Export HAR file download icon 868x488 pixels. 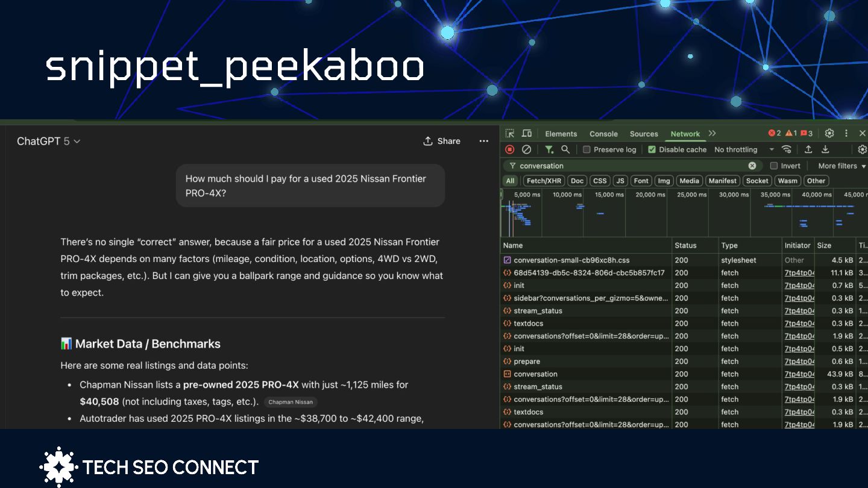click(x=825, y=149)
